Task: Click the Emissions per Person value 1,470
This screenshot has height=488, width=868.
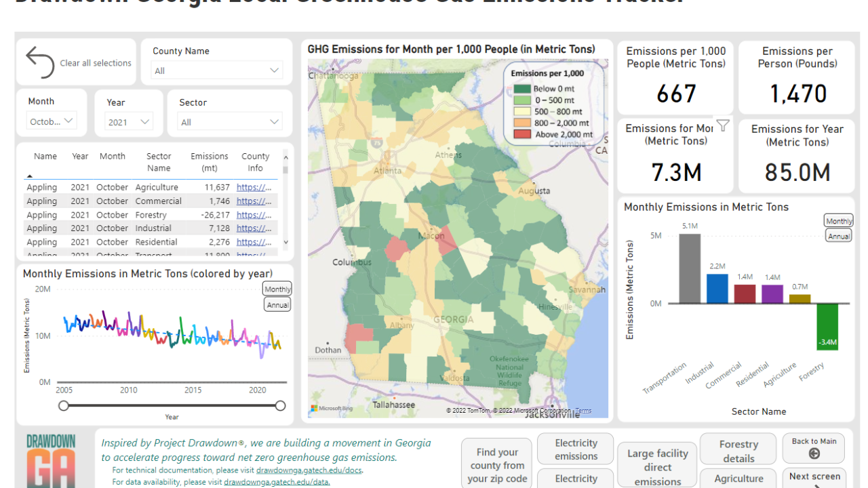Action: point(798,94)
